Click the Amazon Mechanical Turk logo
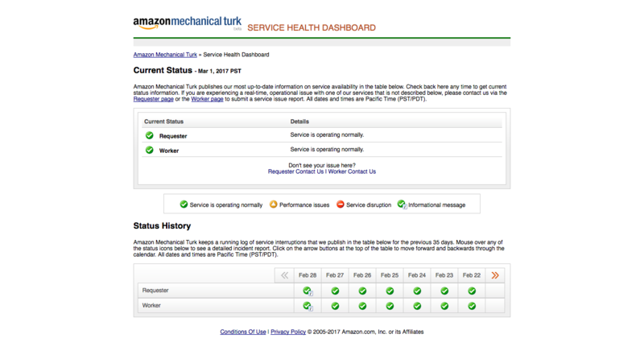Screen dimensions: 644x355 coord(188,23)
